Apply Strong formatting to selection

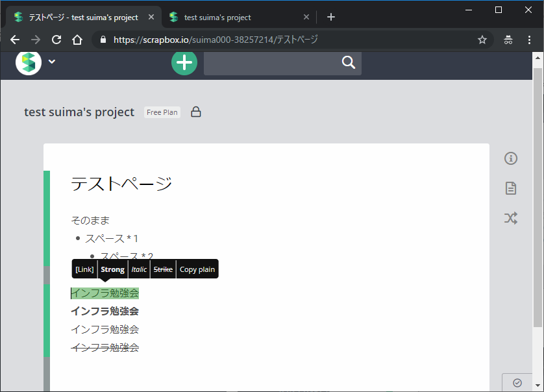click(113, 269)
